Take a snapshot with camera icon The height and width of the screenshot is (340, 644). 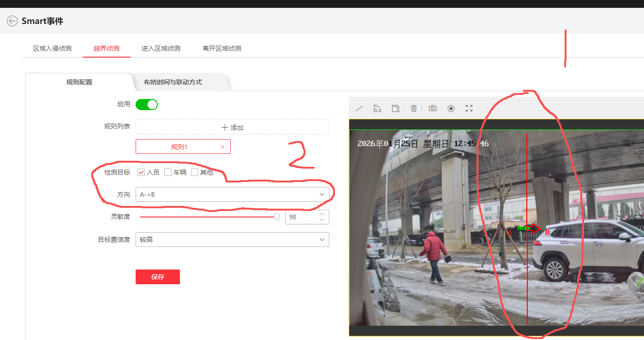pos(433,108)
